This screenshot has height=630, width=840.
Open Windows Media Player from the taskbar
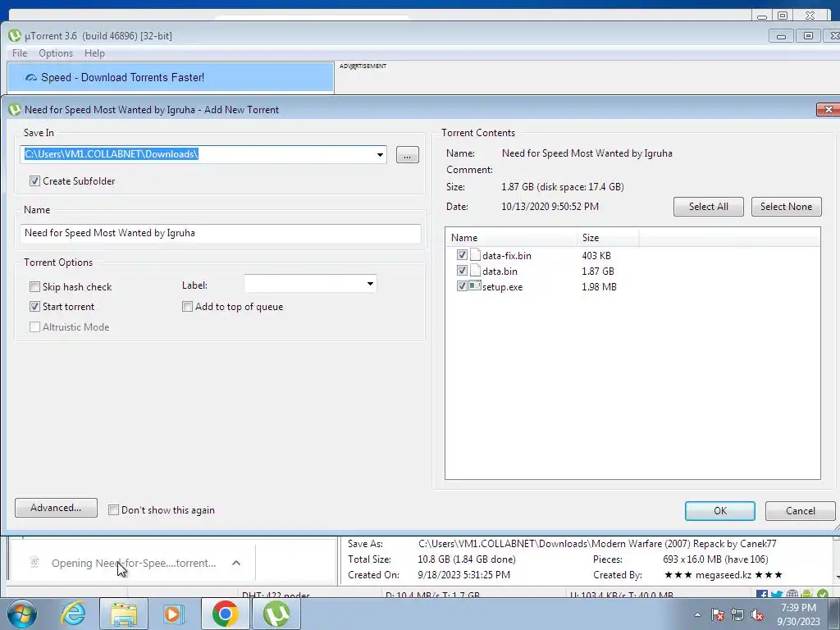tap(174, 614)
